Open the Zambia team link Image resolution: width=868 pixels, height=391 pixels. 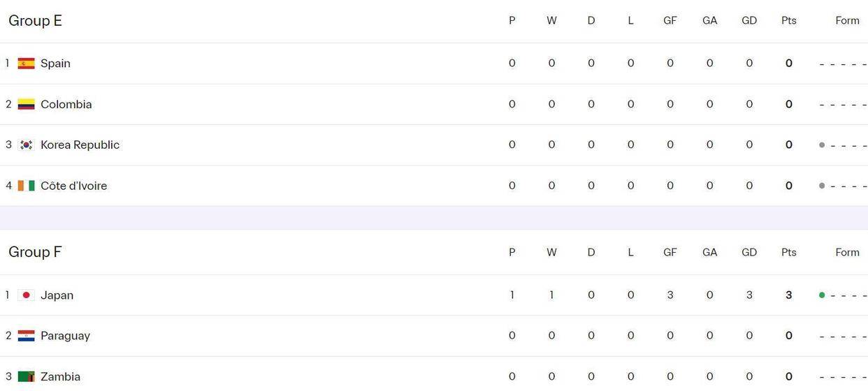coord(60,376)
